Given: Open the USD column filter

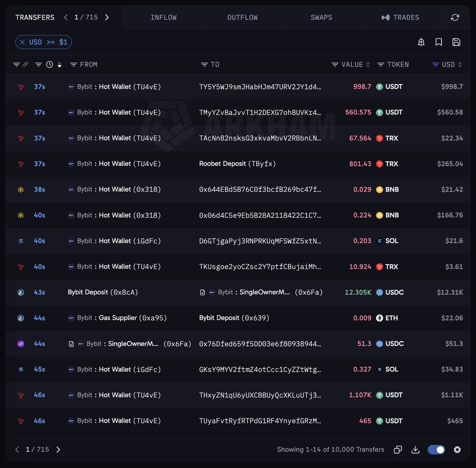Looking at the screenshot, I should (436, 65).
